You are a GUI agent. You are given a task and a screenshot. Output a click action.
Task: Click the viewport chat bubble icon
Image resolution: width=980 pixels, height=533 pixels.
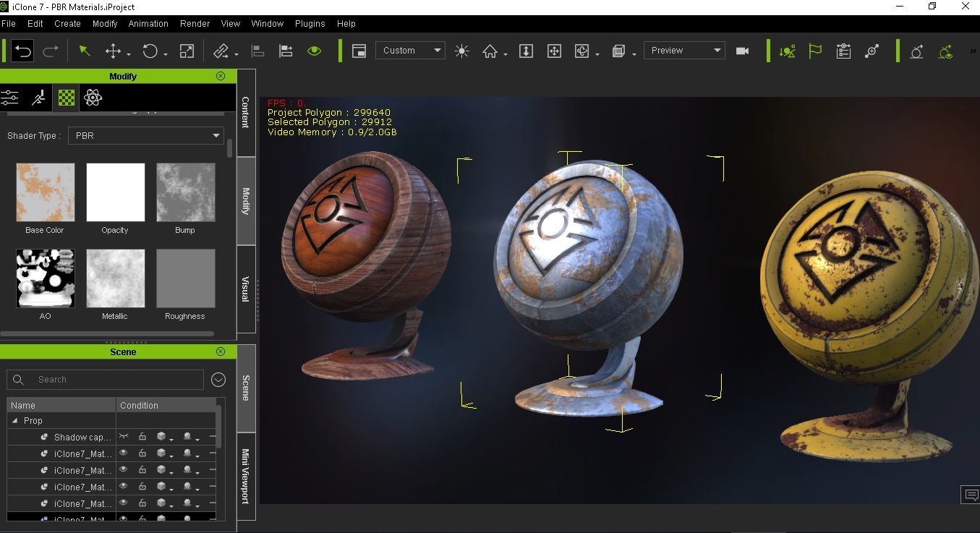click(970, 495)
